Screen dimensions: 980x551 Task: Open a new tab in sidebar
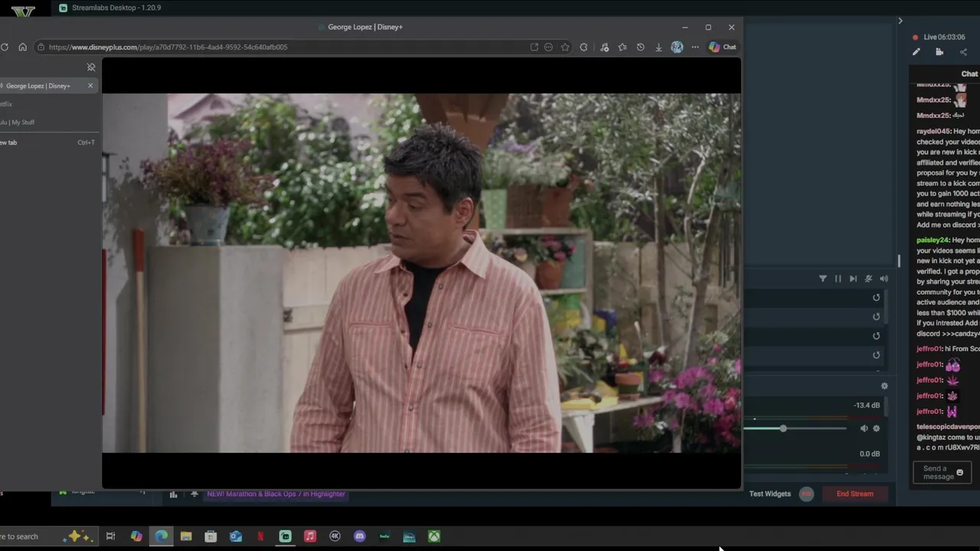47,142
